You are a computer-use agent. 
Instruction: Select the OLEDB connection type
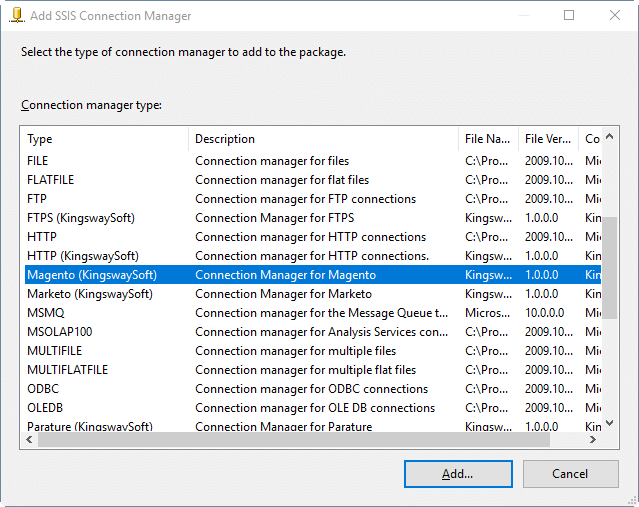tap(313, 408)
